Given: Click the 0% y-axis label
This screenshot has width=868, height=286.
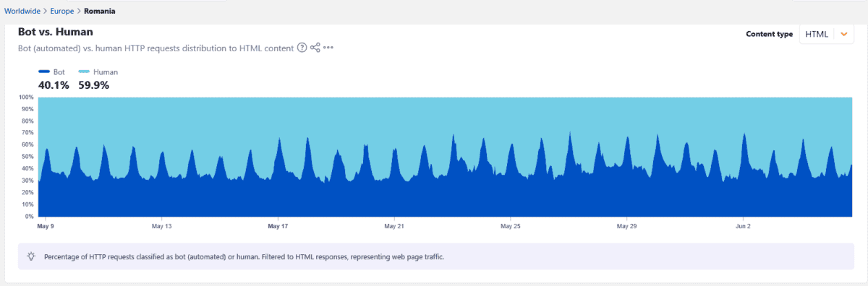Looking at the screenshot, I should point(29,216).
